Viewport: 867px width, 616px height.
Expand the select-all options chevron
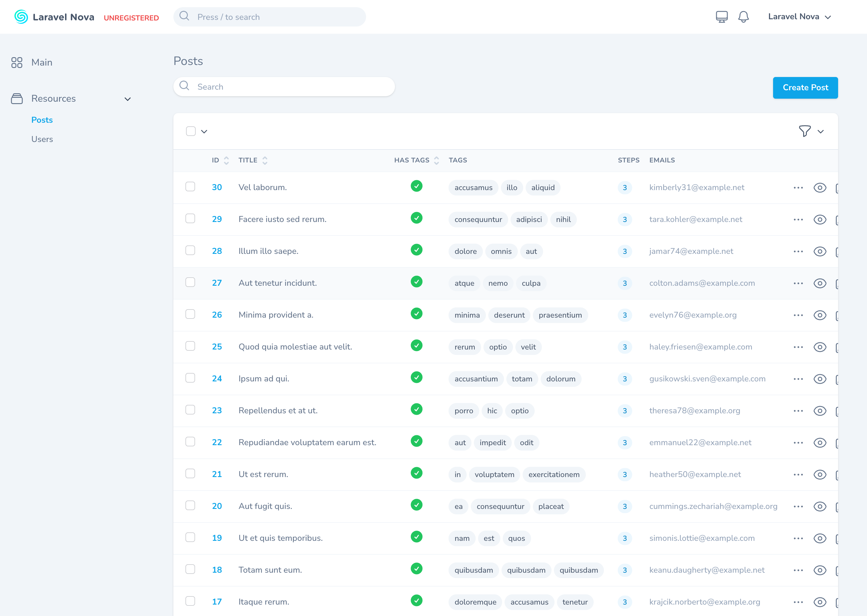point(204,132)
